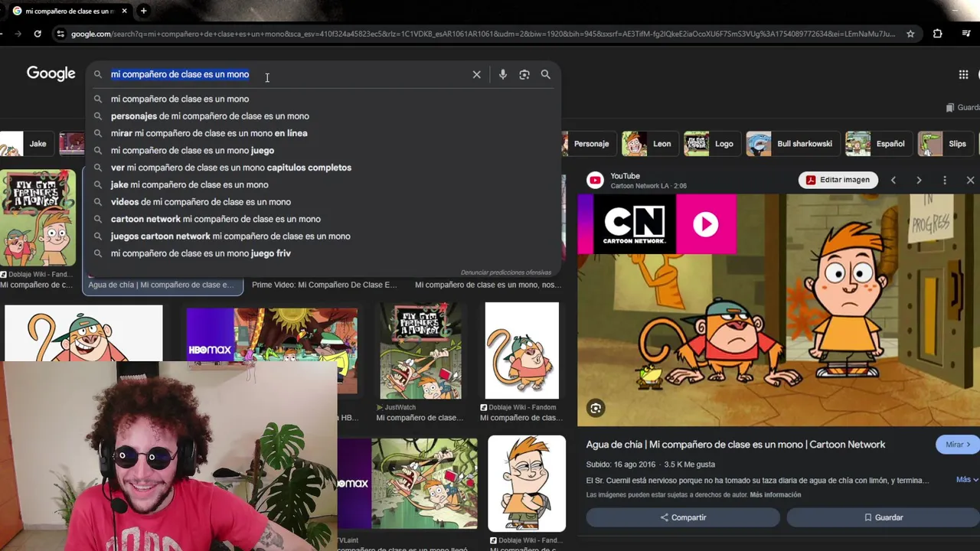Open Guardados saved items button
The image size is (980, 551).
[x=963, y=108]
